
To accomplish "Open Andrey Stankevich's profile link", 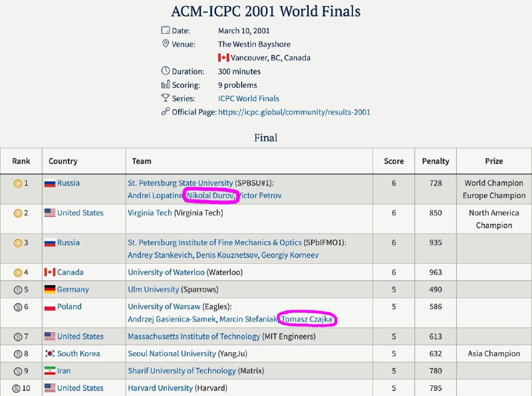I will [x=160, y=255].
